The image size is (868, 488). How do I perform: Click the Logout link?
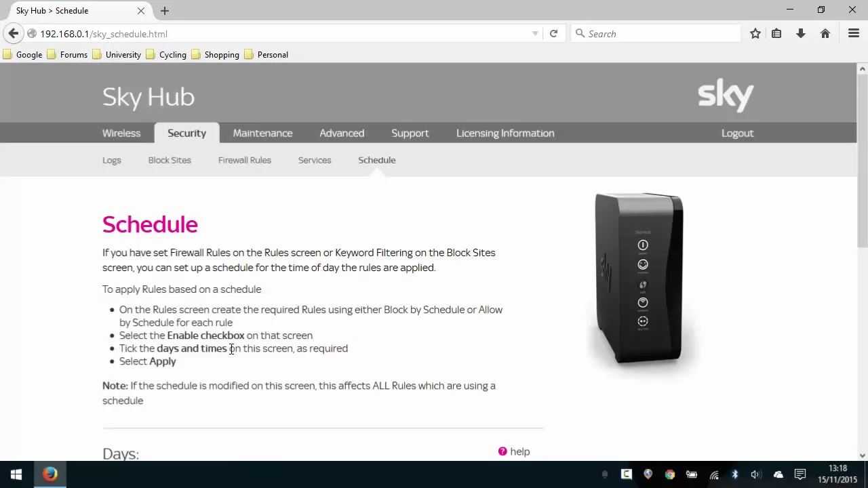tap(737, 133)
